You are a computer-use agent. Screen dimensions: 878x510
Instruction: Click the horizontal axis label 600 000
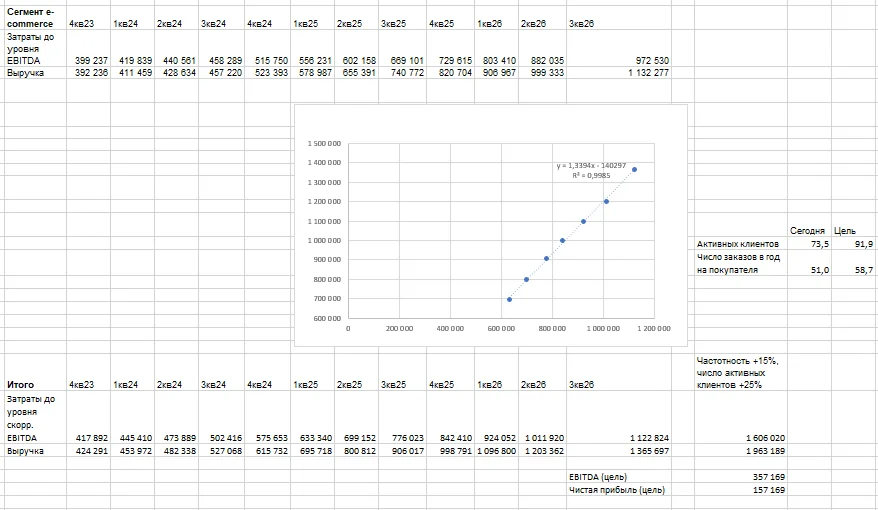(501, 329)
